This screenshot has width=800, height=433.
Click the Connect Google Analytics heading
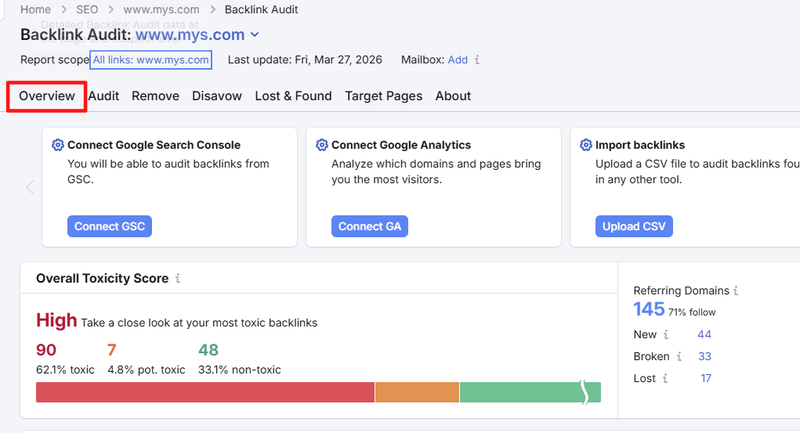coord(401,145)
